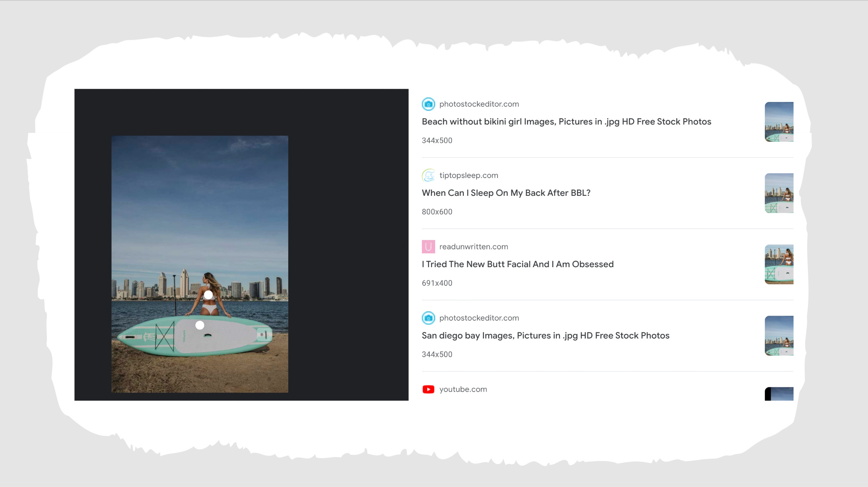Open 'I Tried The New Butt Facial' article
The width and height of the screenshot is (868, 487).
[517, 264]
